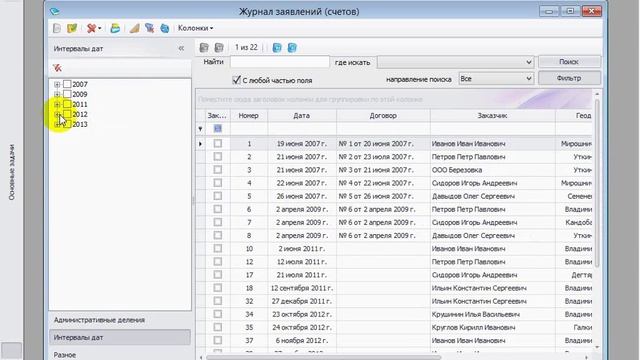Click the filter funnel toolbar icon
The height and width of the screenshot is (360, 640).
149,28
